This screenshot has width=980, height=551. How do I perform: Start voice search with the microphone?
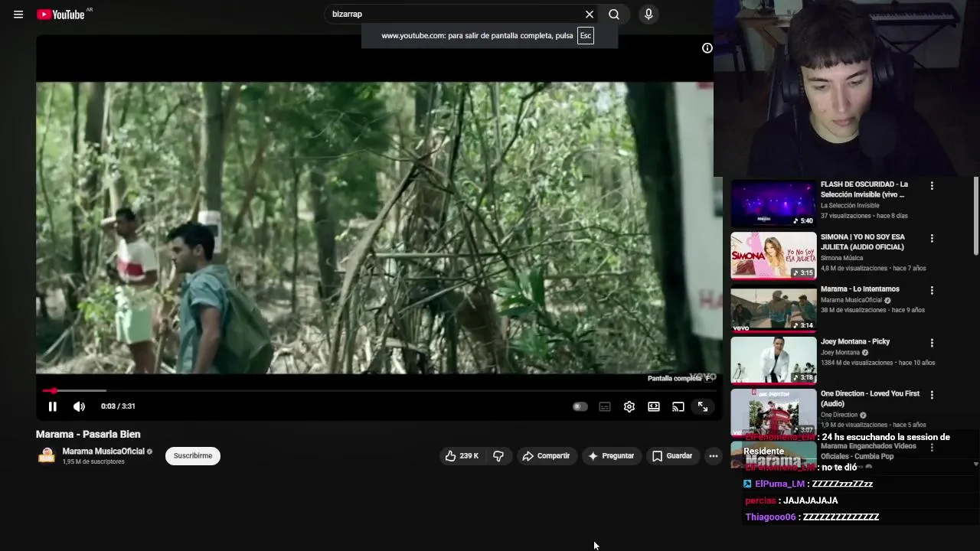(648, 14)
